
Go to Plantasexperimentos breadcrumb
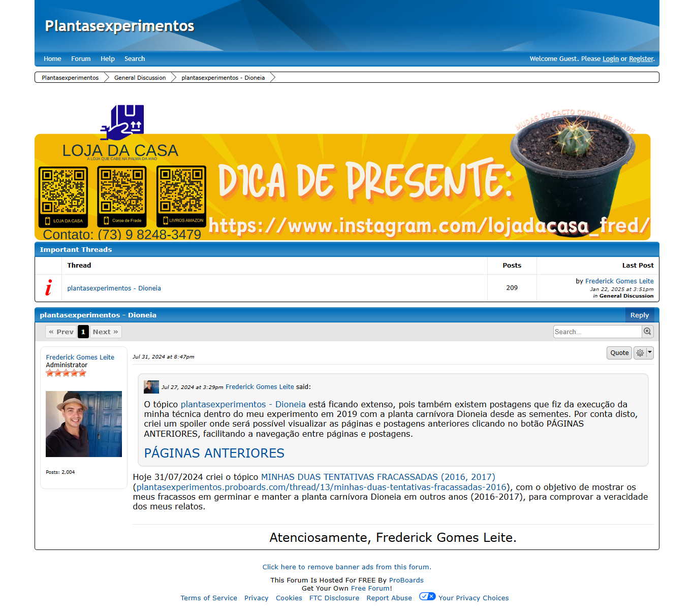tap(70, 78)
